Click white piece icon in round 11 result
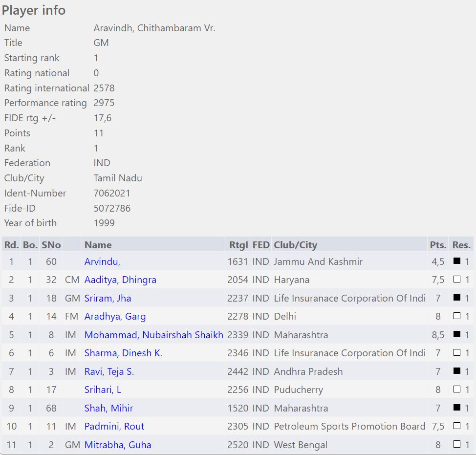This screenshot has width=476, height=455. [457, 445]
